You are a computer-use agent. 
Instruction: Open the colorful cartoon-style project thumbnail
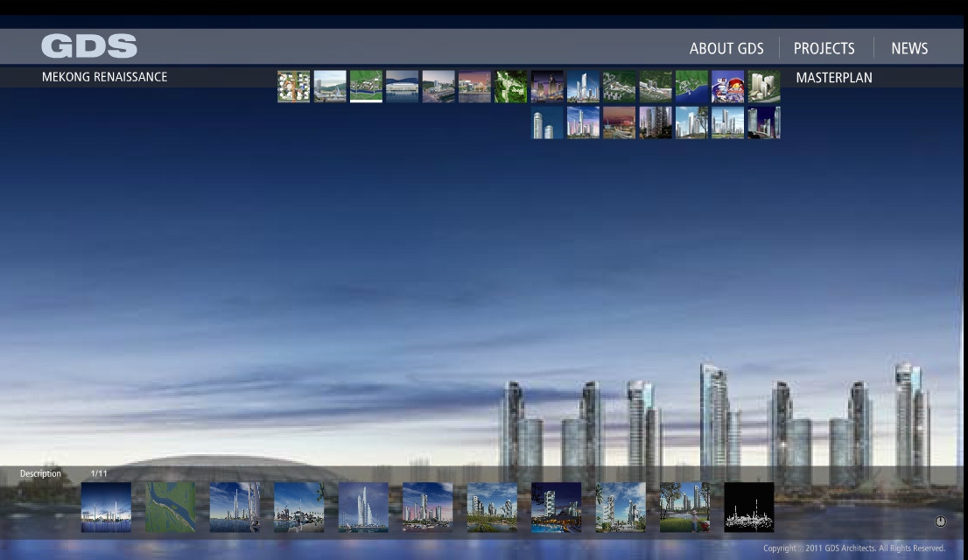pos(727,87)
